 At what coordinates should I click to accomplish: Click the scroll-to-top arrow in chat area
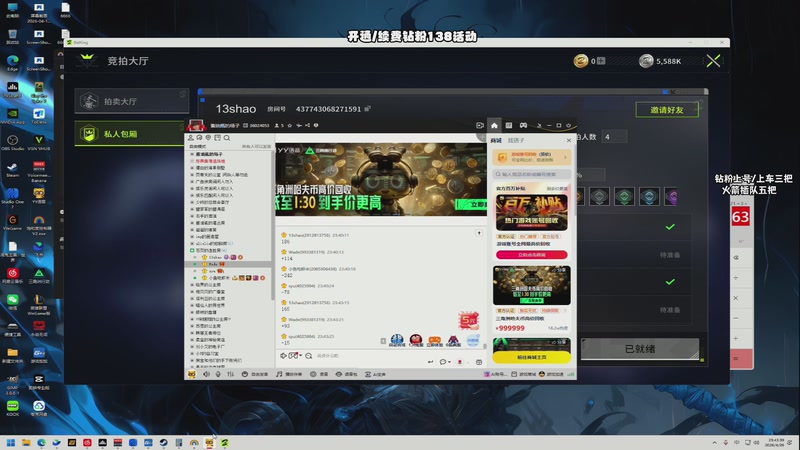click(x=479, y=233)
